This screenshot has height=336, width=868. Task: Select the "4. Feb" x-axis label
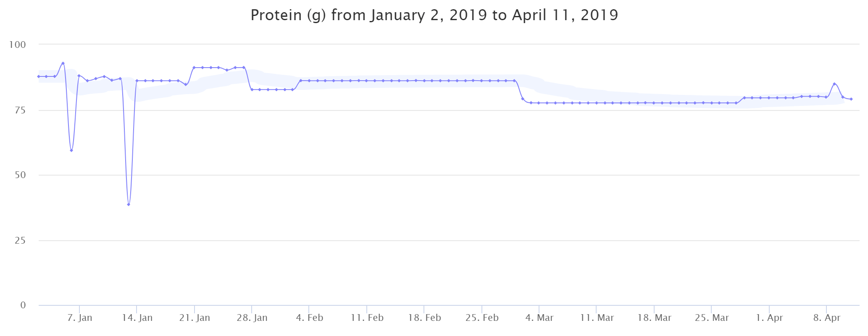click(310, 318)
